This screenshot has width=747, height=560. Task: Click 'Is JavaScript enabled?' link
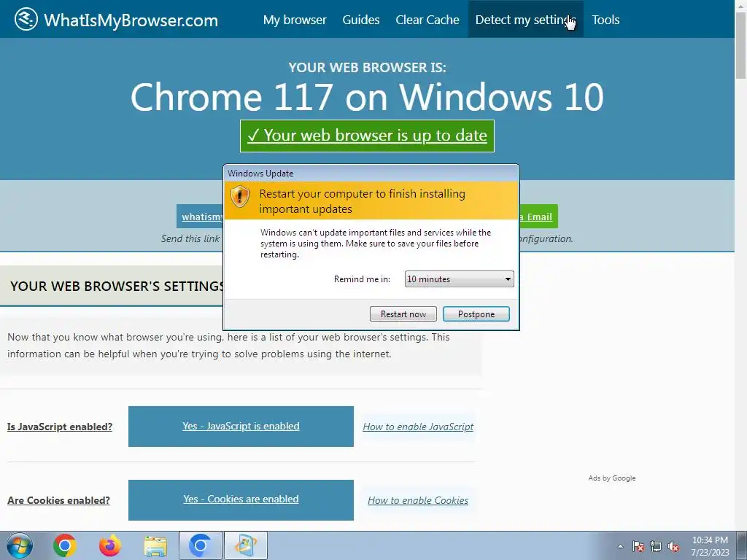click(x=60, y=427)
